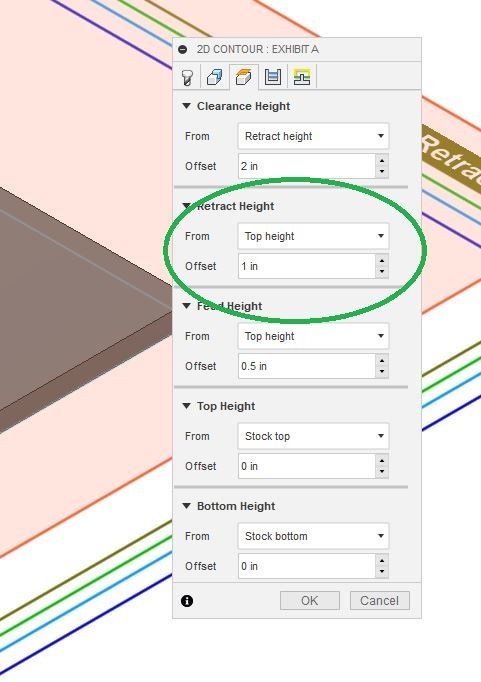Switch to the Geometry tab icon

point(215,78)
